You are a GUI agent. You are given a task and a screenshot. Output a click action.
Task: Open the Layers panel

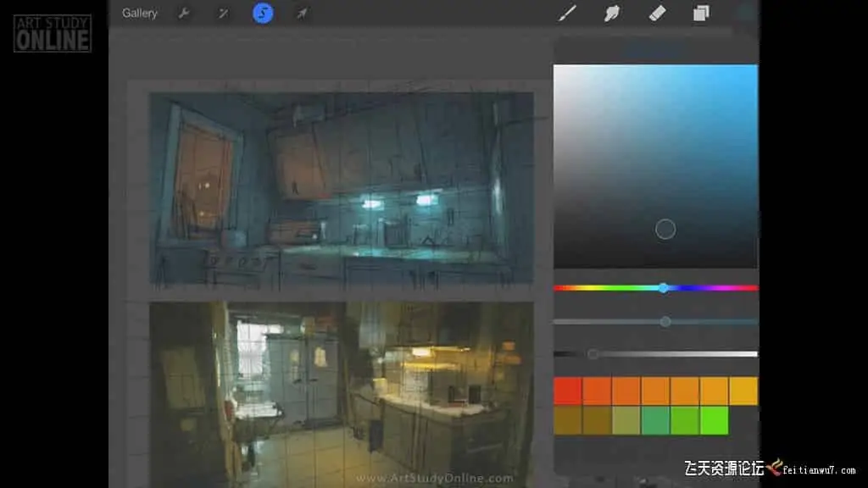[701, 14]
